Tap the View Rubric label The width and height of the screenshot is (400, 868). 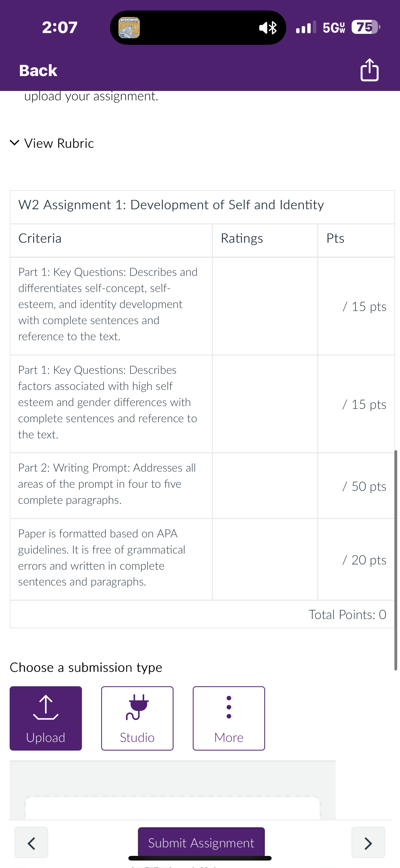(x=59, y=143)
